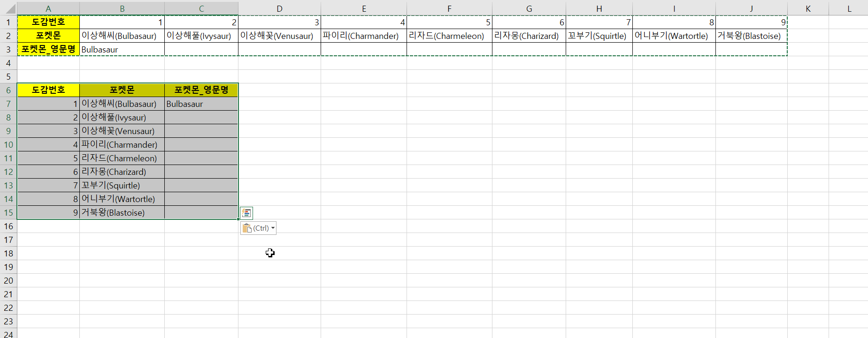Select row 23 header
Viewport: 868px width, 338px height.
[8, 321]
